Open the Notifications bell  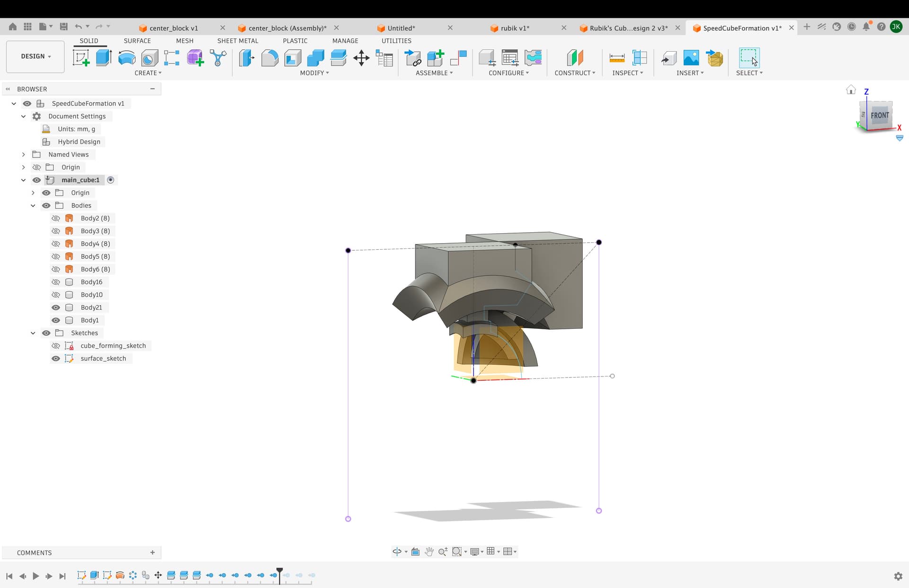(866, 27)
